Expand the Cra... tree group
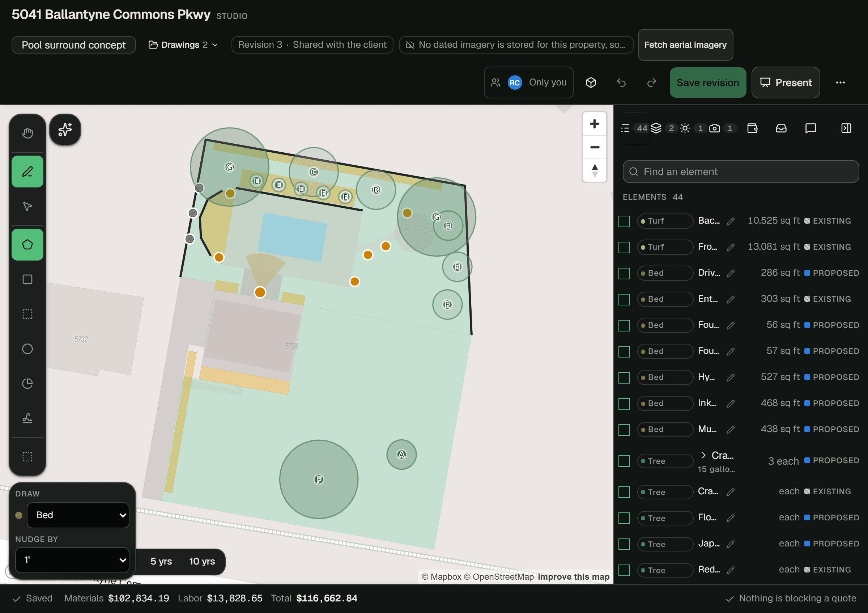The height and width of the screenshot is (613, 868). point(703,455)
